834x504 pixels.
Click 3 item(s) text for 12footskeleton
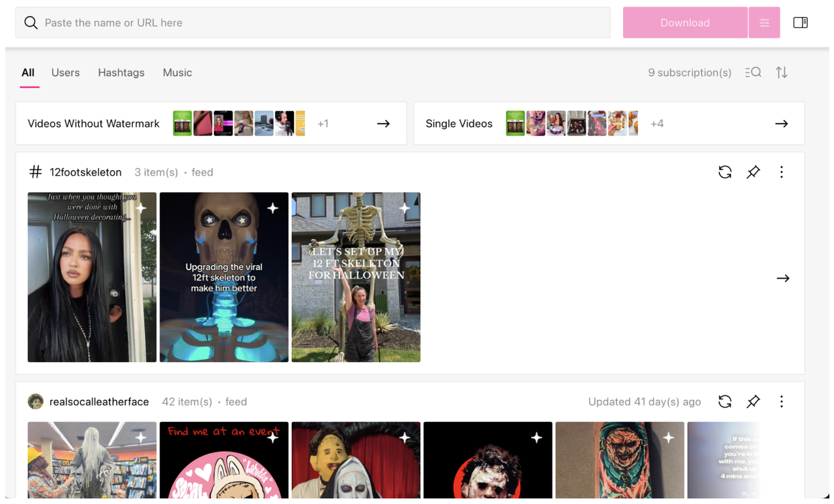click(x=156, y=172)
